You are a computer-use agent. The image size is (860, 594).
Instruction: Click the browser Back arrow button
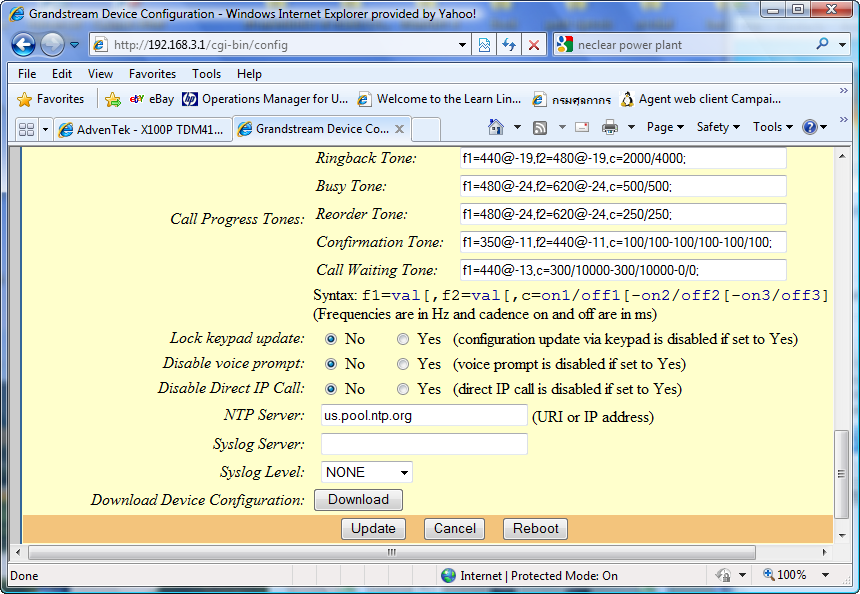(x=23, y=44)
